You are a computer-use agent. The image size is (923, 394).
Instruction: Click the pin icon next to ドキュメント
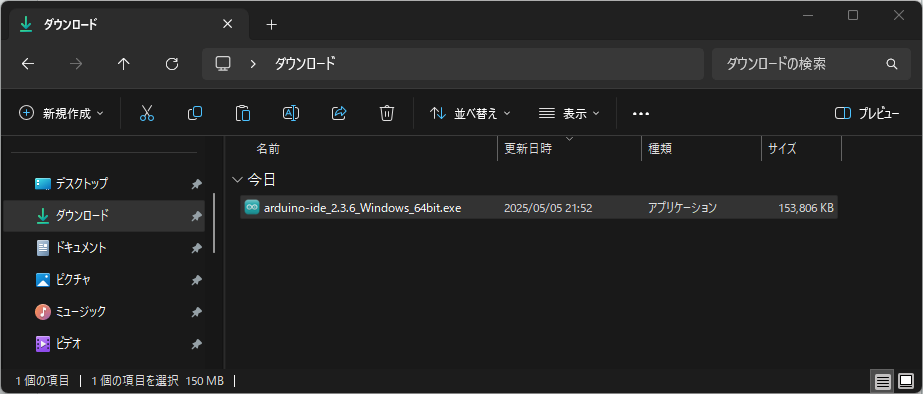pyautogui.click(x=197, y=248)
